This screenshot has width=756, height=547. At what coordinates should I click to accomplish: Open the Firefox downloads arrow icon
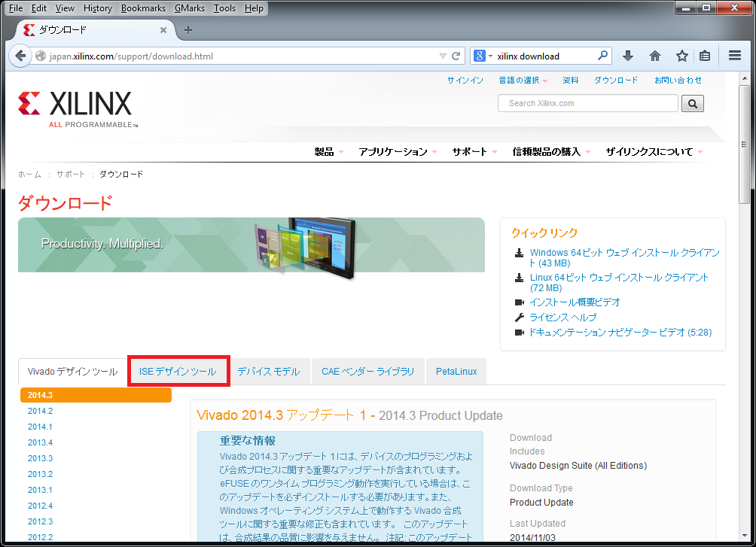(628, 56)
